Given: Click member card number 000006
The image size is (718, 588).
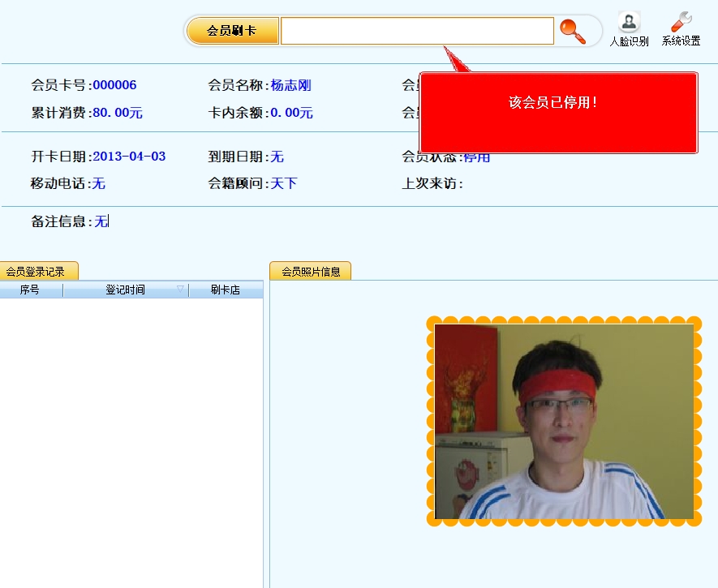Looking at the screenshot, I should click(114, 85).
